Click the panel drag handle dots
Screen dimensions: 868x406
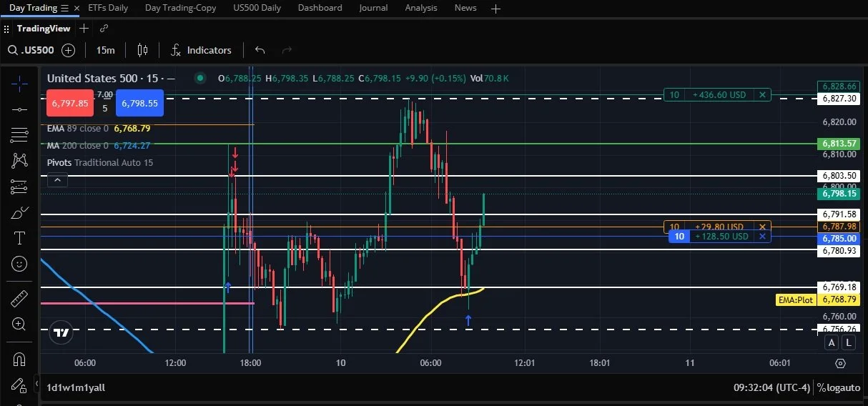(7, 29)
